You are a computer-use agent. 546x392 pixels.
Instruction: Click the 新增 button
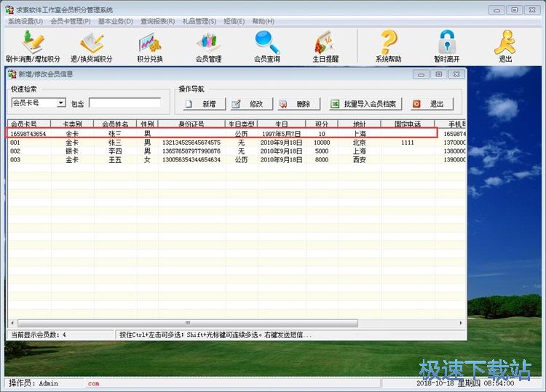(204, 104)
